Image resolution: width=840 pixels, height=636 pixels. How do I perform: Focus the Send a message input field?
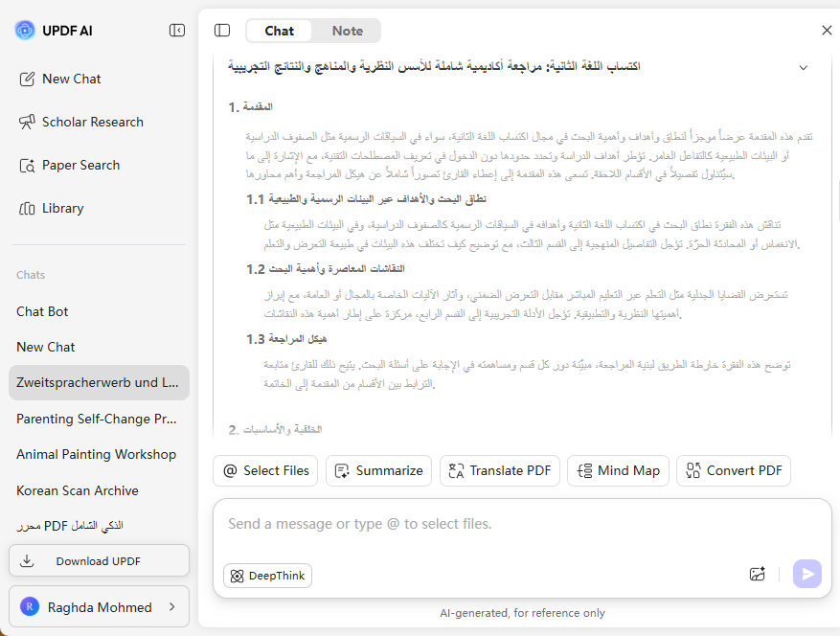(x=522, y=525)
